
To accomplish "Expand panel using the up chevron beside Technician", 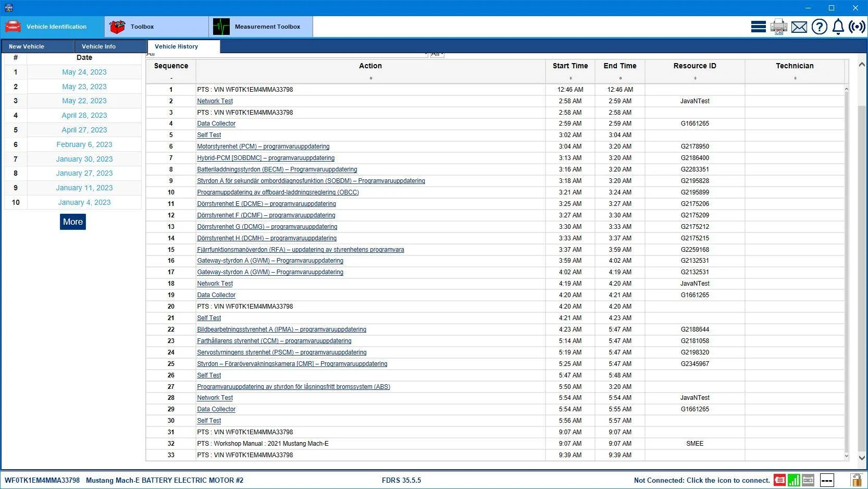I will tap(862, 65).
